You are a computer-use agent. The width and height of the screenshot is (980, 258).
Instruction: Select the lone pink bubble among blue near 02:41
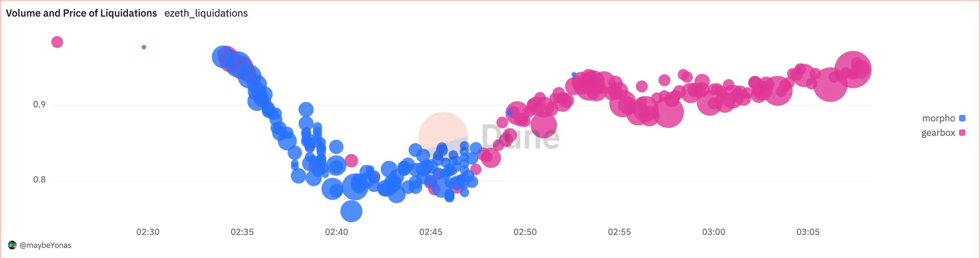coord(351,160)
